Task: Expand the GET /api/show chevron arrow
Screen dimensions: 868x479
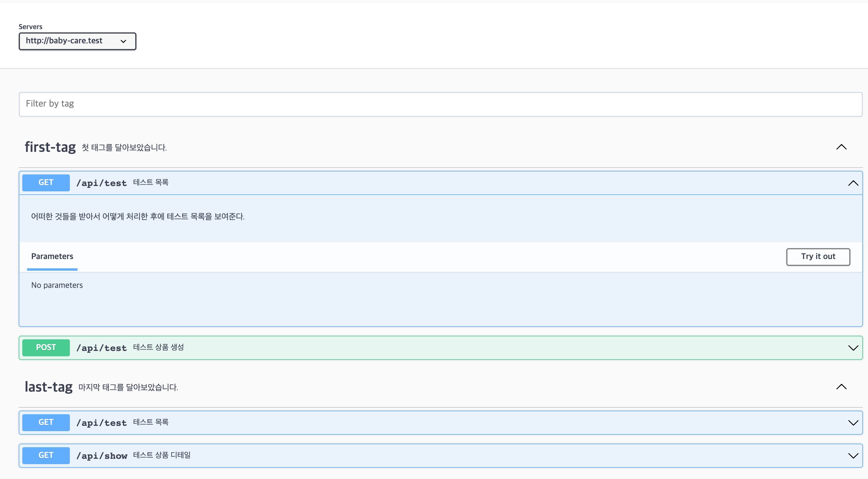Action: tap(853, 456)
